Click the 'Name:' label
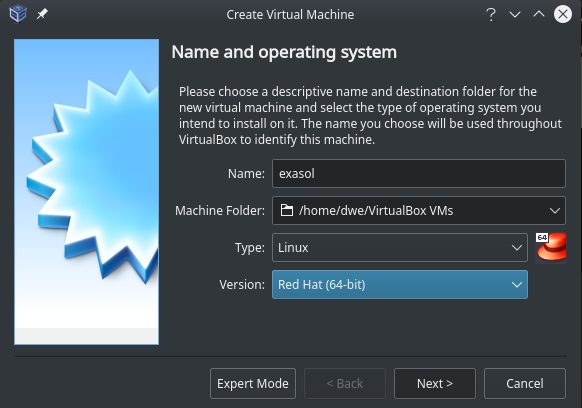This screenshot has height=408, width=582. pyautogui.click(x=246, y=173)
